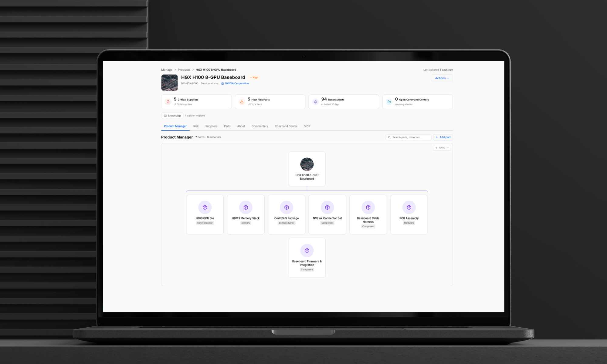The width and height of the screenshot is (607, 364).
Task: Click the HBM3 Memory Stack cube icon
Action: [x=246, y=207]
